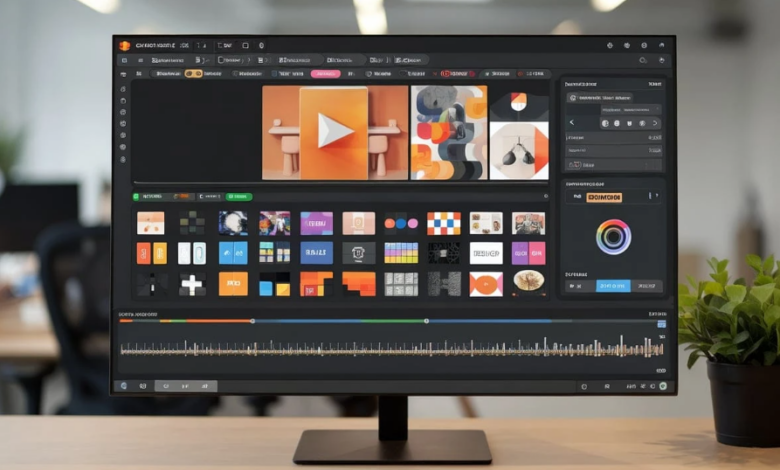Choose the dark card with a shield-like icon

click(x=359, y=253)
